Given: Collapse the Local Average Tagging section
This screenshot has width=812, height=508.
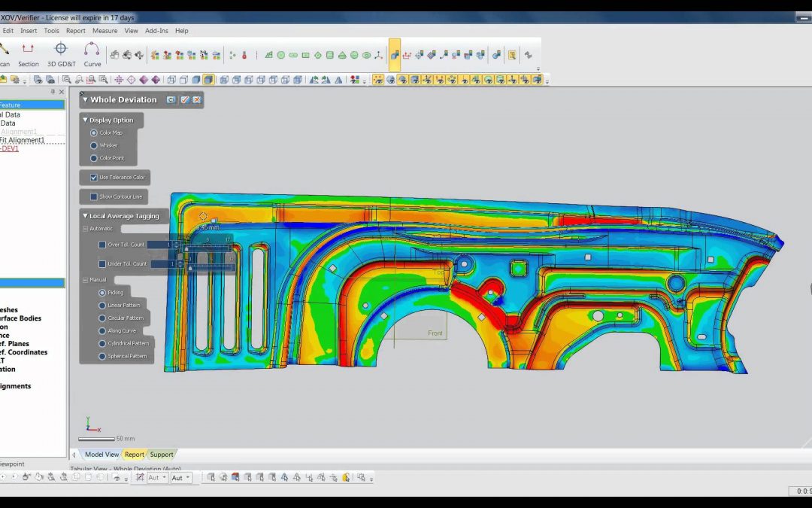Looking at the screenshot, I should [x=86, y=216].
